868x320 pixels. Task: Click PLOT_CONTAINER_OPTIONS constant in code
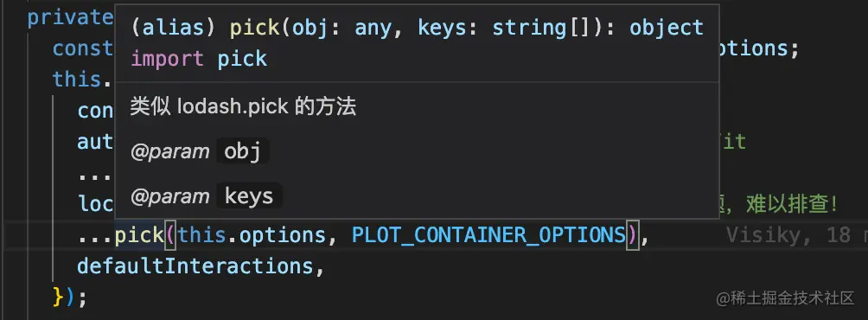pyautogui.click(x=488, y=236)
